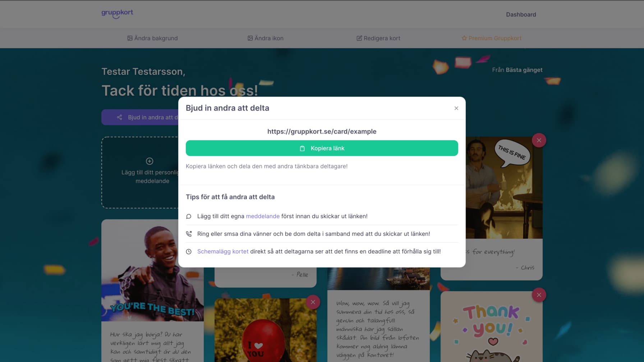This screenshot has width=644, height=362.
Task: Click the dialog heading Bjud in andra att delta
Action: click(x=227, y=108)
